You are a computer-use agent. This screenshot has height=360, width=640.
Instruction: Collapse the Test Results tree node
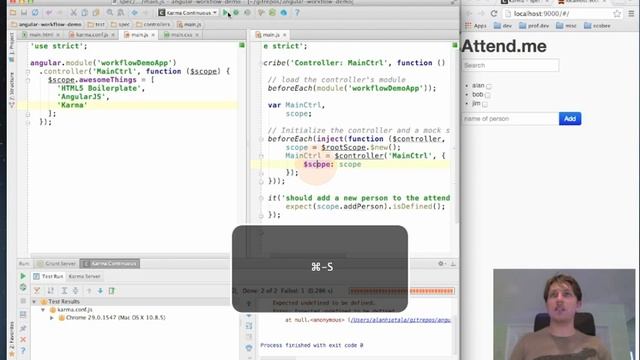[x=34, y=302]
